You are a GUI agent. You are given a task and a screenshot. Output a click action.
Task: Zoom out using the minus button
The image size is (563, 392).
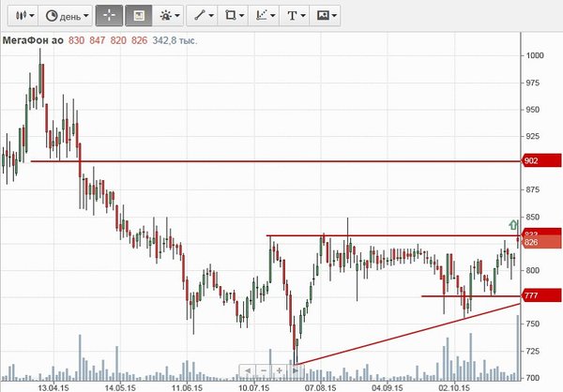pos(264,370)
